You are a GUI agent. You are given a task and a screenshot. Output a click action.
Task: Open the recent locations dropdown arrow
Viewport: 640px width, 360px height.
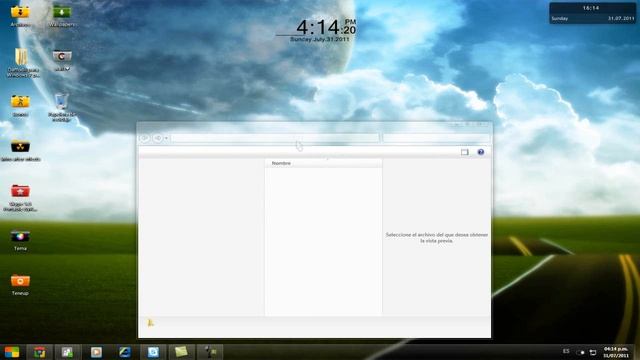(x=166, y=138)
